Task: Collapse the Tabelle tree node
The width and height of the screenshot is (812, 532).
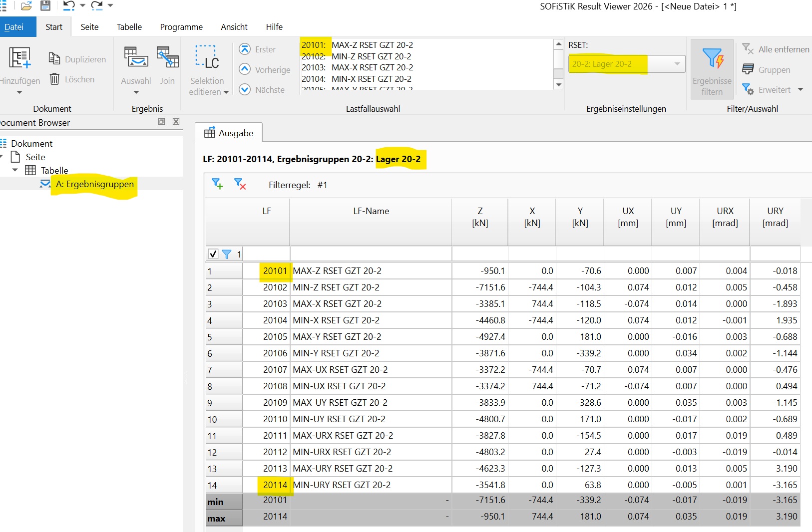Action: click(15, 170)
